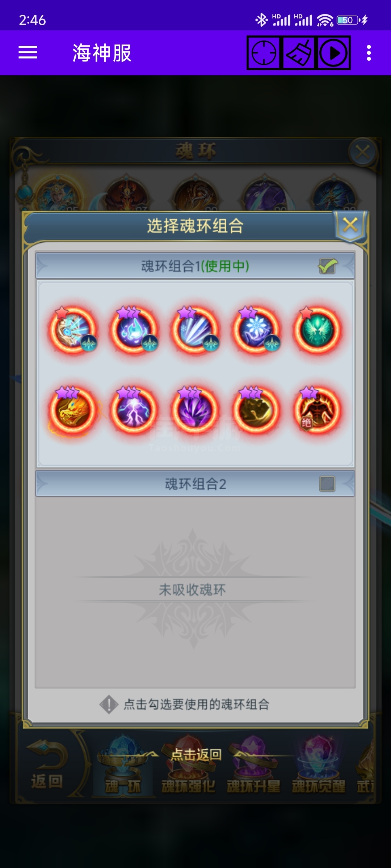
Task: Tap the crosshair target icon
Action: 264,53
